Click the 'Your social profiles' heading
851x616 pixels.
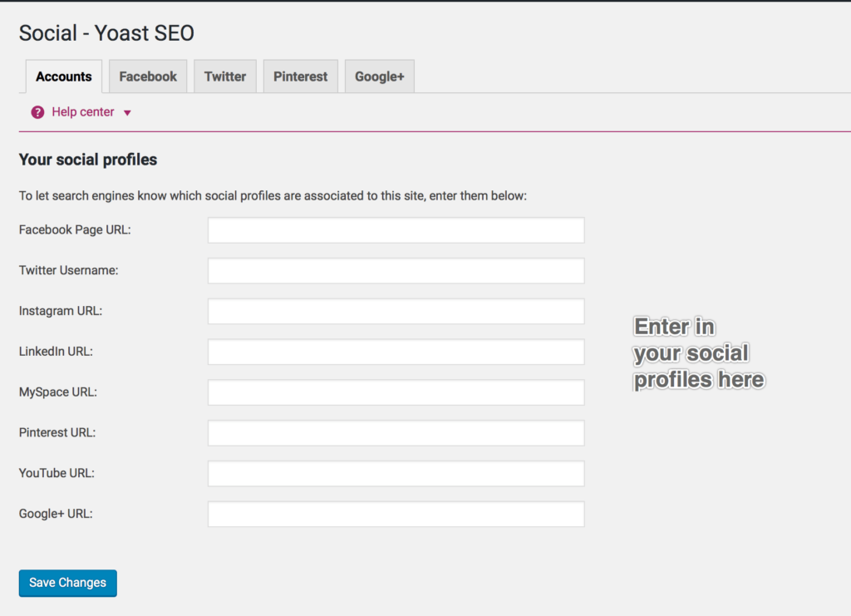tap(88, 160)
